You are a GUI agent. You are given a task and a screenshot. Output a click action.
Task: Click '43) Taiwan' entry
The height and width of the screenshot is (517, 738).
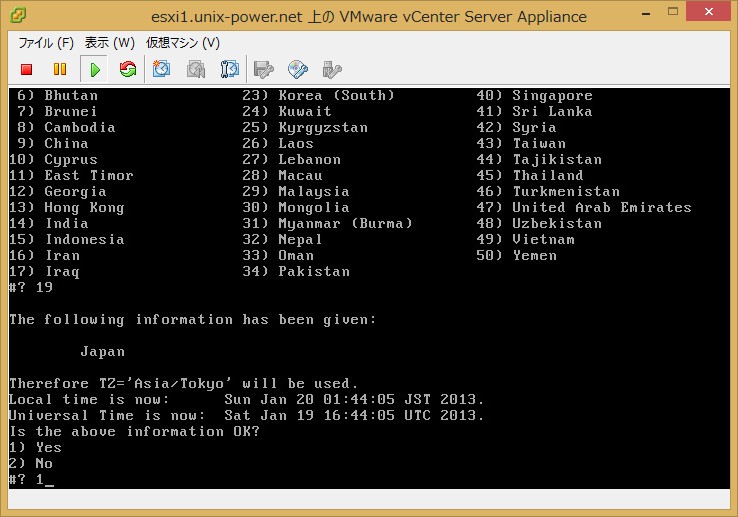521,143
